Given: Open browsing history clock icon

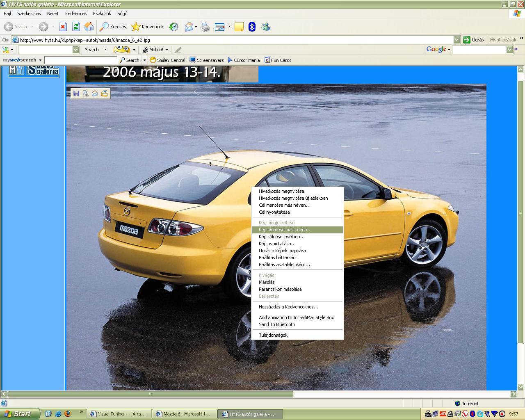Looking at the screenshot, I should (173, 27).
